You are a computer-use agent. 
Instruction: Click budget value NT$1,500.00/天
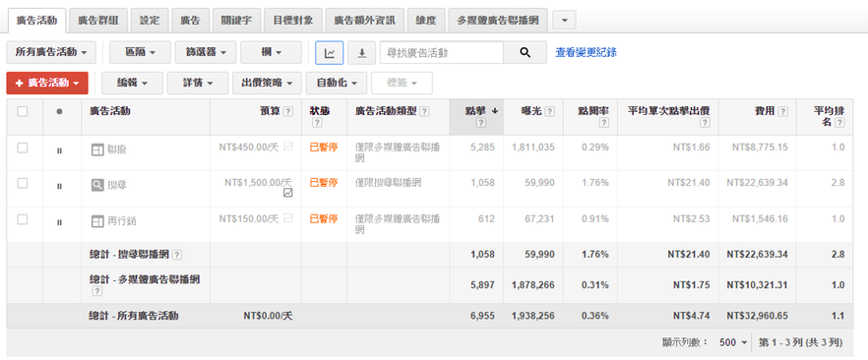[258, 183]
